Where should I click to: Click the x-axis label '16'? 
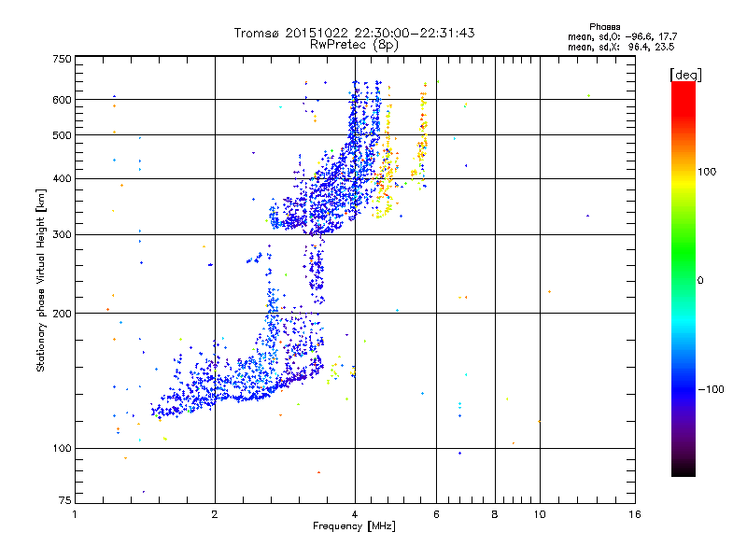[x=635, y=514]
